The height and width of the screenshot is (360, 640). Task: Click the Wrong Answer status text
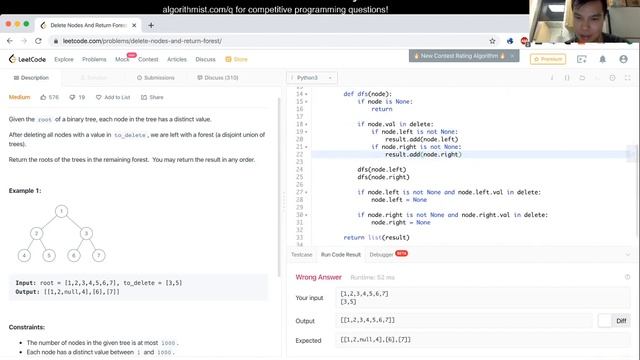[x=318, y=277]
